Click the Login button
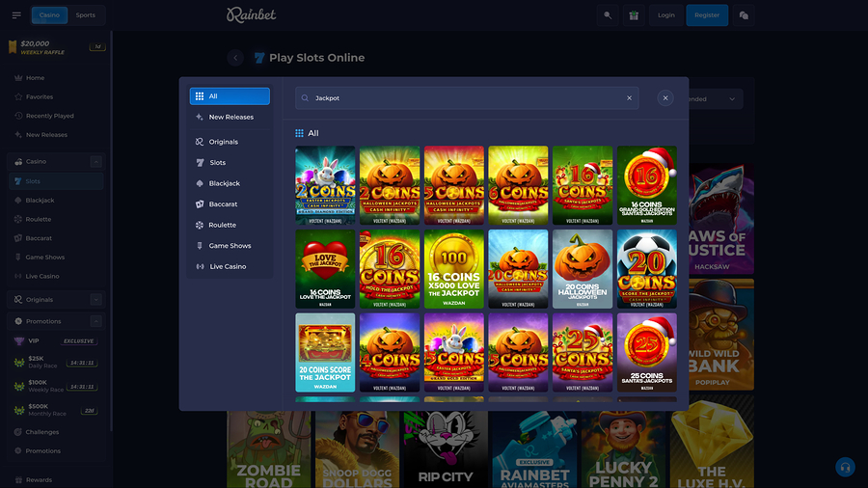Screen dimensions: 868x488 [x=665, y=15]
